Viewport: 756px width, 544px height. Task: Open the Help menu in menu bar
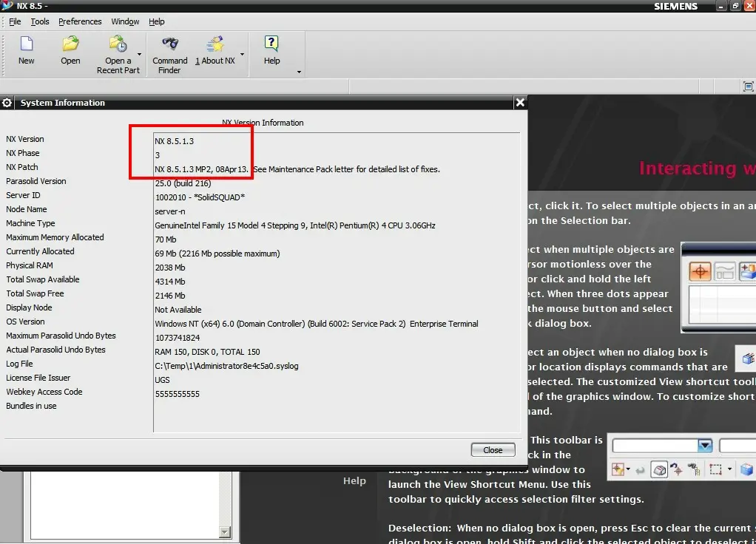point(157,21)
